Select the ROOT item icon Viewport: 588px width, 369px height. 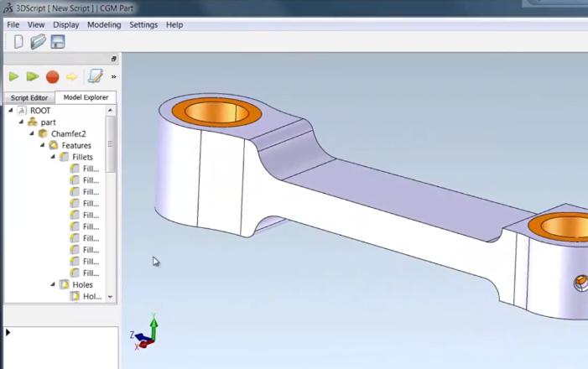22,111
